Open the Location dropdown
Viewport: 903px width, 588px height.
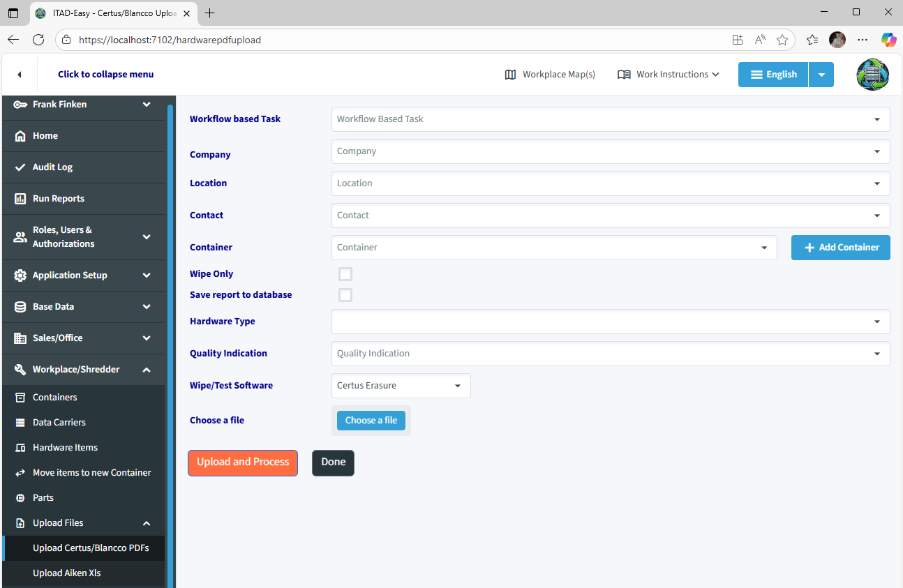[611, 183]
